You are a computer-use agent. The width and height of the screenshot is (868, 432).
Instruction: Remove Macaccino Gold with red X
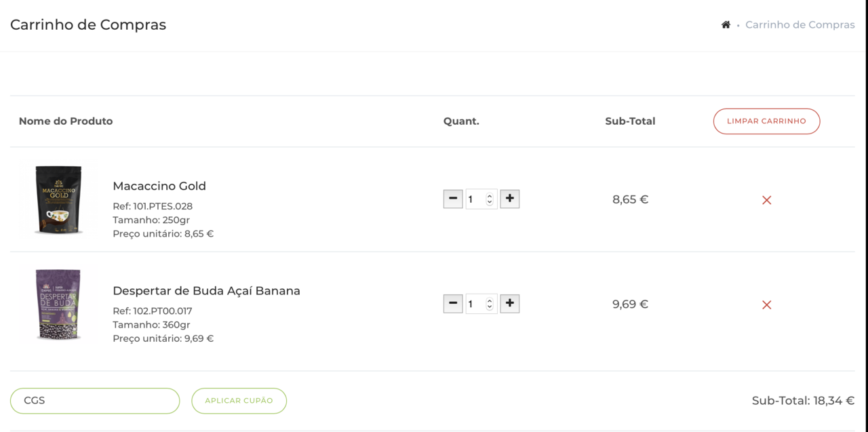(x=766, y=200)
